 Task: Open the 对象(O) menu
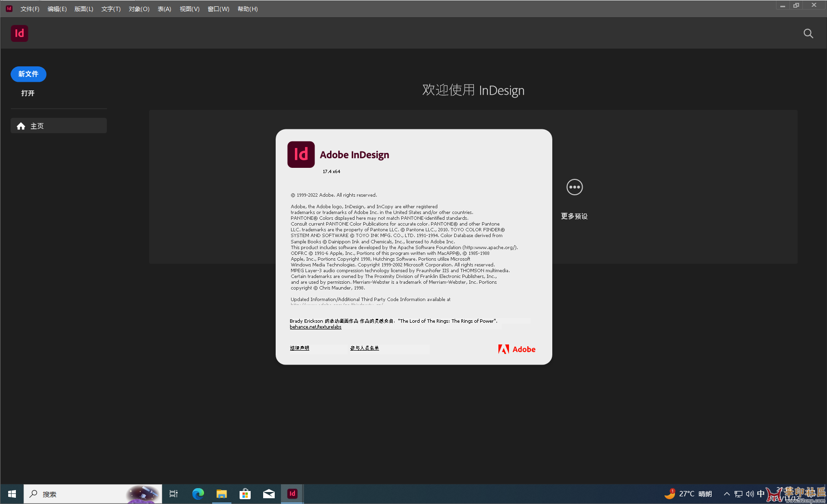point(139,9)
